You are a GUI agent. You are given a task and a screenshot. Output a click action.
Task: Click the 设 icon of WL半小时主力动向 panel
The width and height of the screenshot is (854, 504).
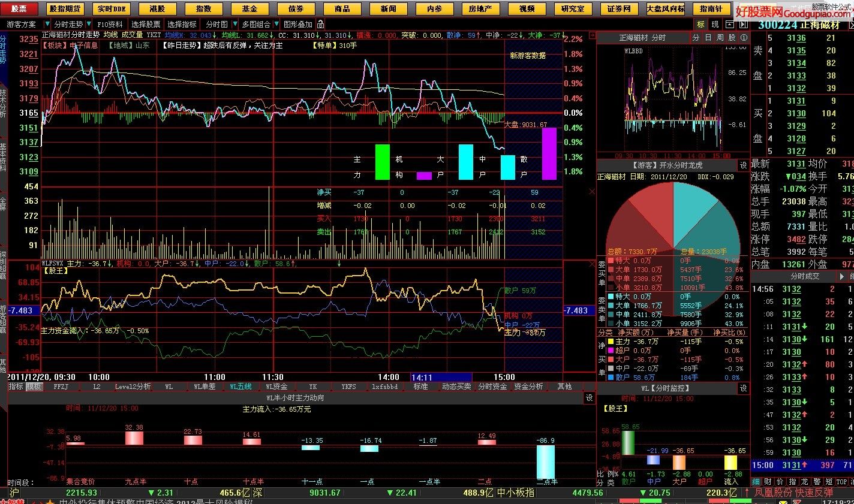589,397
